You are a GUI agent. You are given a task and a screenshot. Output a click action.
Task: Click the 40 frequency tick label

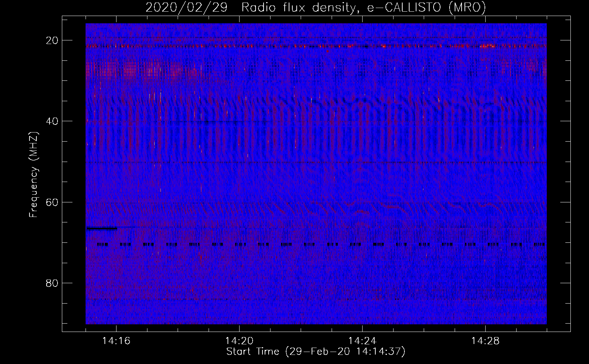(x=52, y=121)
